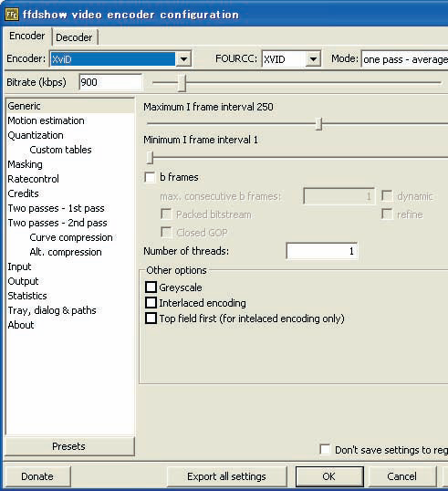The width and height of the screenshot is (448, 491).
Task: Click the Number of threads field
Action: click(x=321, y=251)
